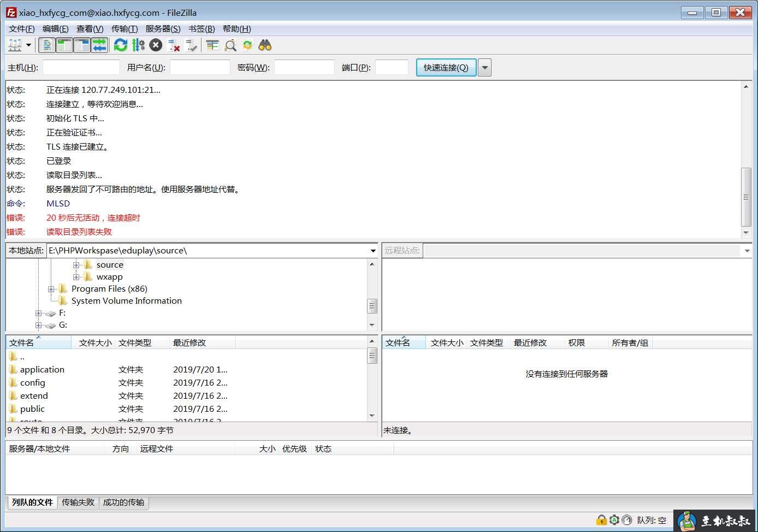Toggle remote directory tree display
The height and width of the screenshot is (532, 758).
[82, 45]
